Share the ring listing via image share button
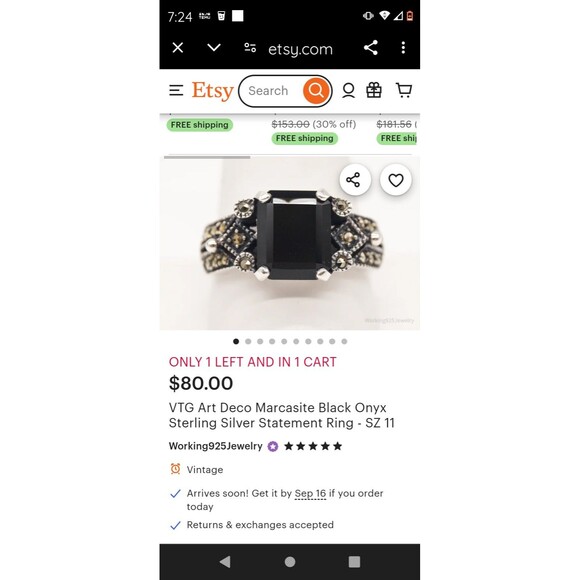This screenshot has width=580, height=580. (x=354, y=180)
